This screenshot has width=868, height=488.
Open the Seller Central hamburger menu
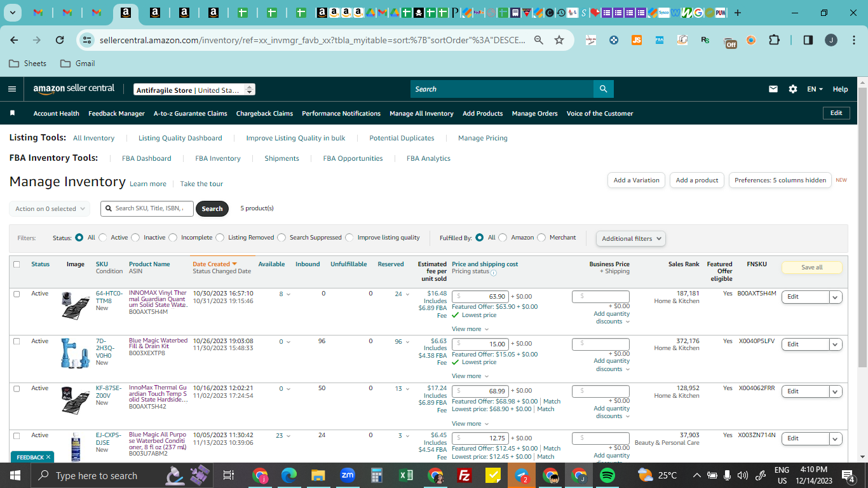pyautogui.click(x=12, y=89)
